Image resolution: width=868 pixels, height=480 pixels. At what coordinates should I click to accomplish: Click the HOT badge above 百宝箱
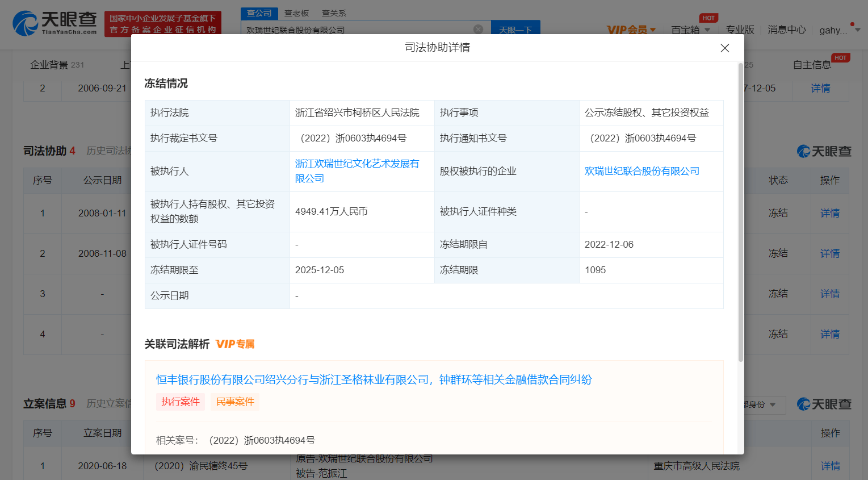click(x=707, y=17)
